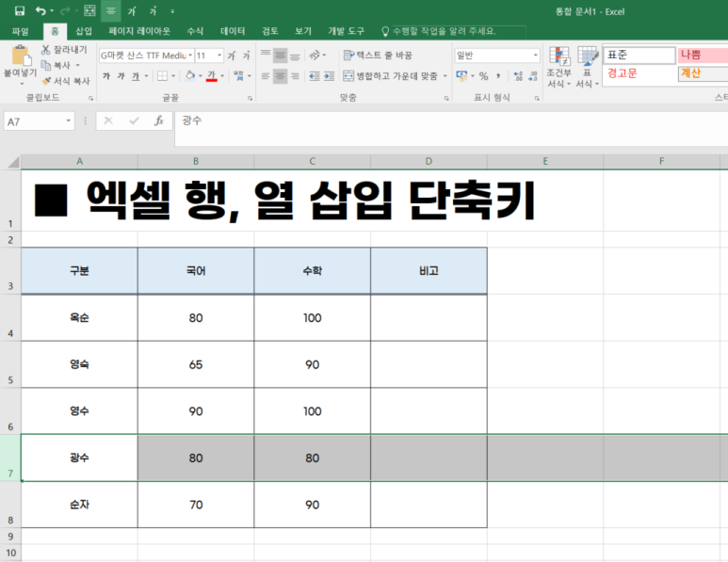Copy the selection with 복사
728x562 pixels.
pos(56,66)
